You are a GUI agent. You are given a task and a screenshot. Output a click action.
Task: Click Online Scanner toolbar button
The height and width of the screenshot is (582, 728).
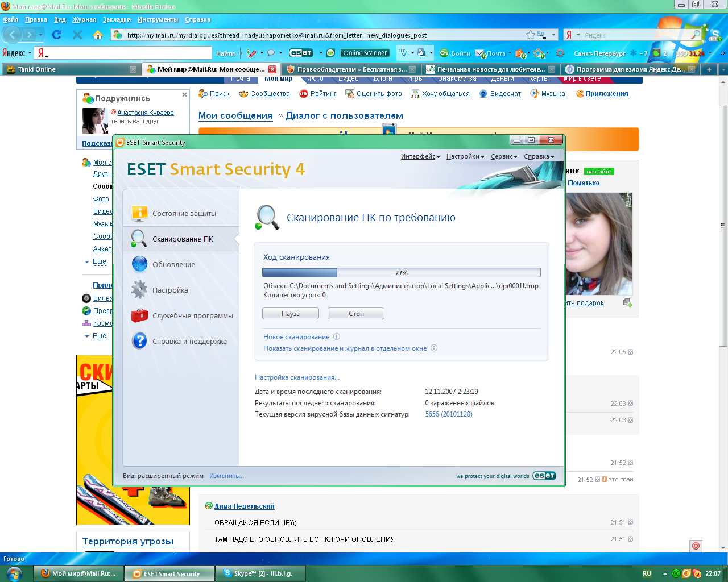(365, 53)
